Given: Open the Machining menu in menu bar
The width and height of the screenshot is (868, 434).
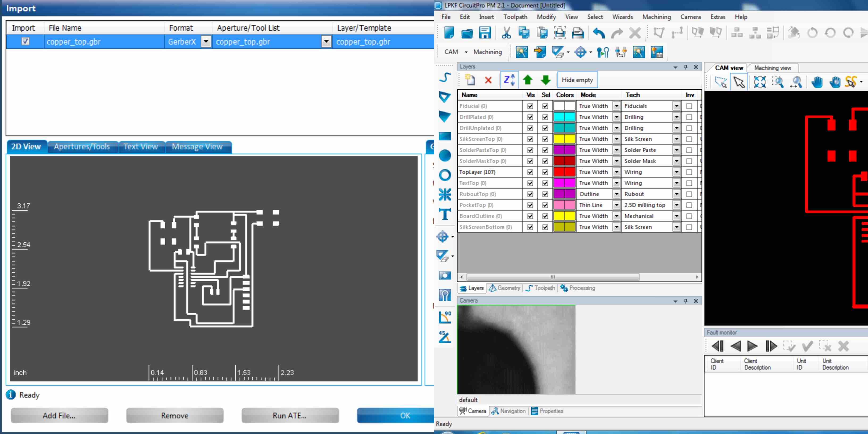Looking at the screenshot, I should [656, 17].
